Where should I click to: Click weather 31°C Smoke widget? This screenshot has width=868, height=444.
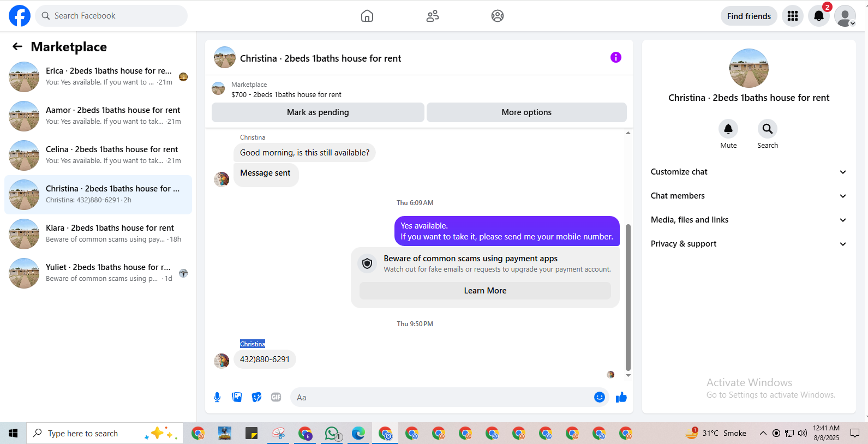click(716, 433)
